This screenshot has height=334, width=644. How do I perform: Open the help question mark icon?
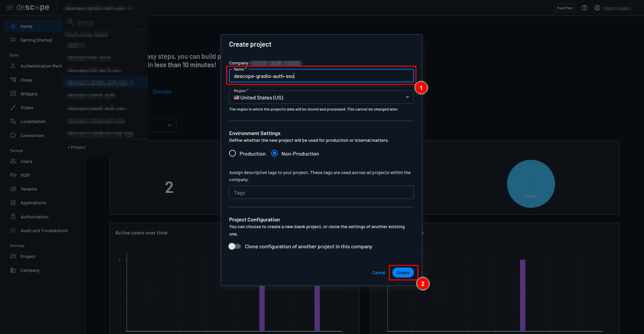584,7
